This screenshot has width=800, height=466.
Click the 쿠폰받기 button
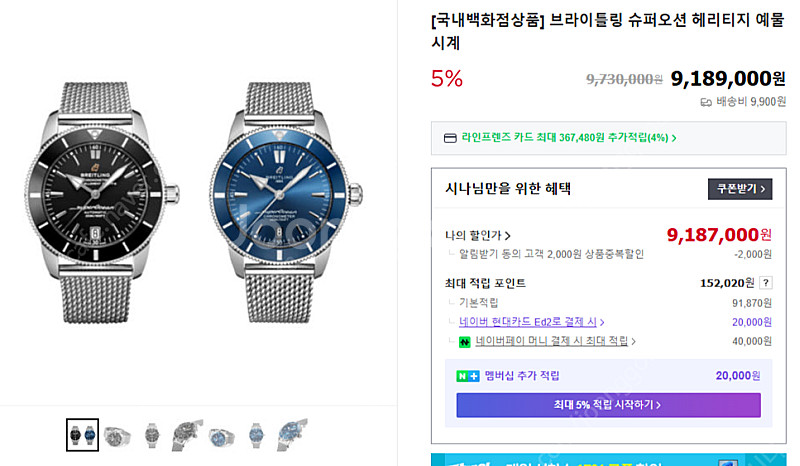(x=739, y=188)
